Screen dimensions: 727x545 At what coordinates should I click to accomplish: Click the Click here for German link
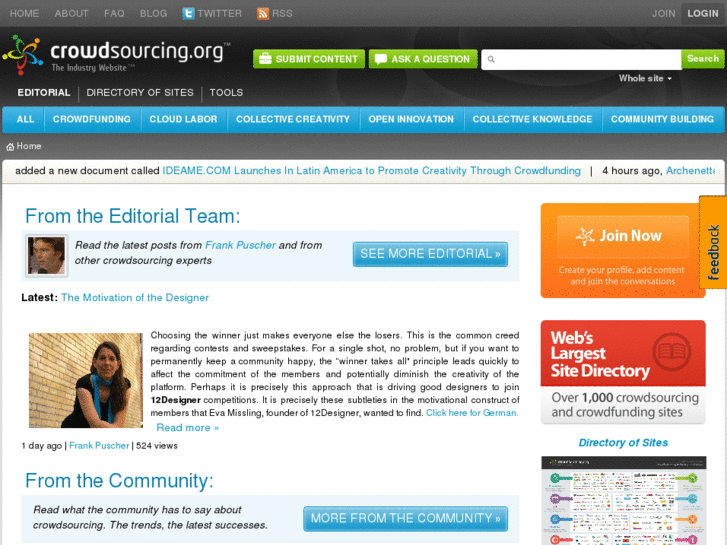472,413
